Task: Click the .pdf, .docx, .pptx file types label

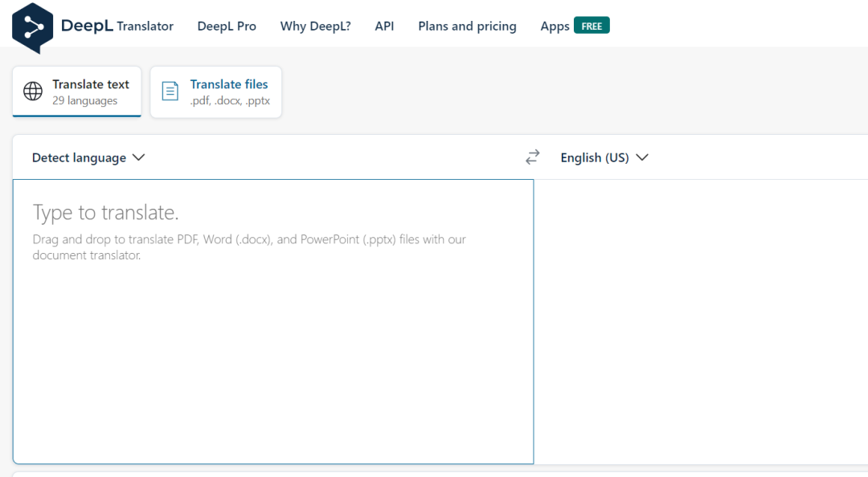Action: 230,101
